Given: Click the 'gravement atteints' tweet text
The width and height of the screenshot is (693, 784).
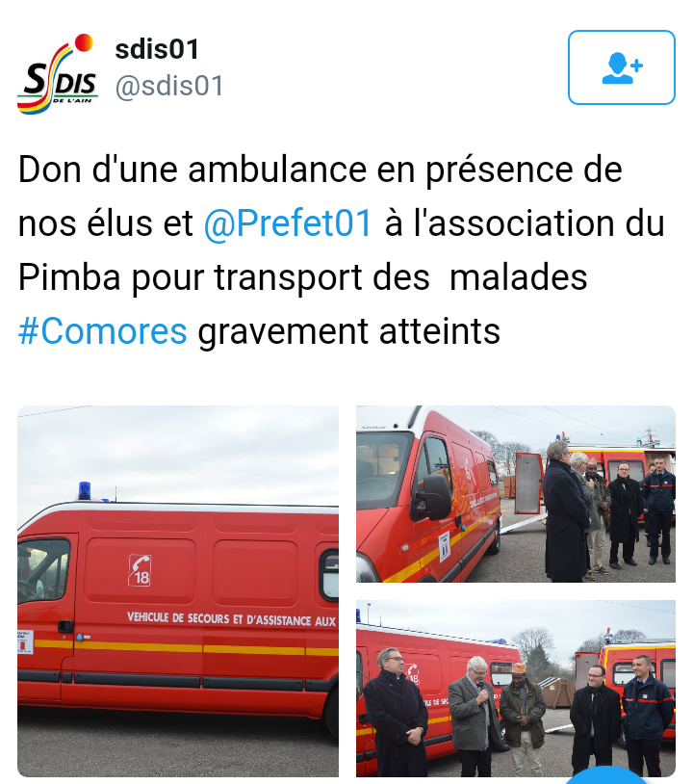Looking at the screenshot, I should pyautogui.click(x=348, y=331).
